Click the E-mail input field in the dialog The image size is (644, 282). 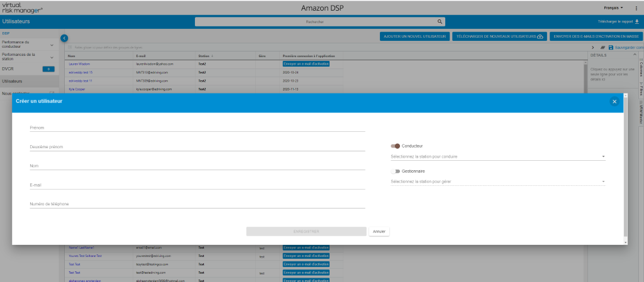[x=197, y=185]
